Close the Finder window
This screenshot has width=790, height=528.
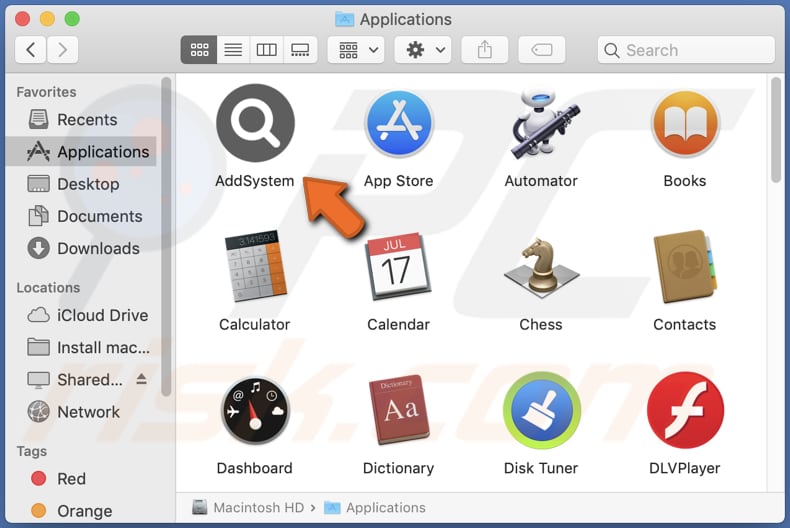[x=22, y=19]
